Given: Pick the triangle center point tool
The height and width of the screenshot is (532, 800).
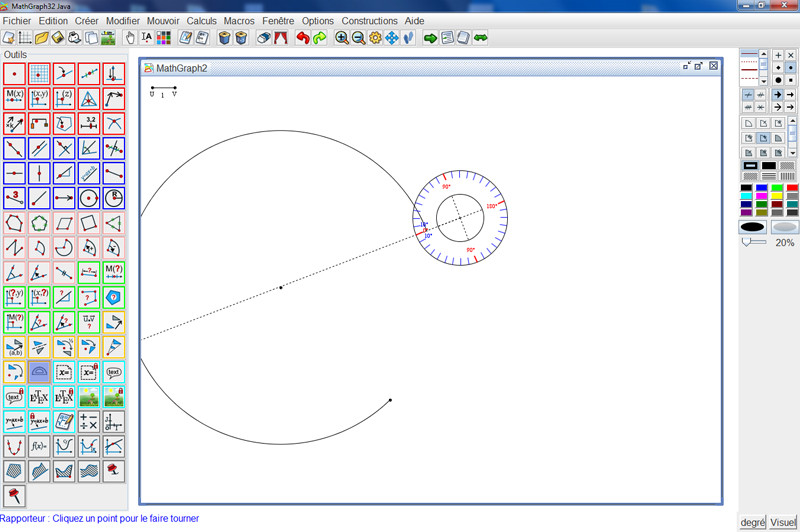Looking at the screenshot, I should [89, 98].
